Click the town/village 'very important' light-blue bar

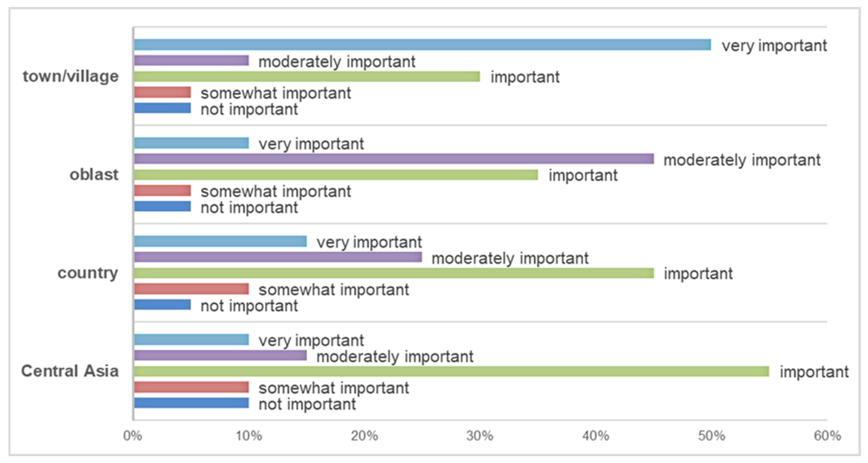coord(422,45)
